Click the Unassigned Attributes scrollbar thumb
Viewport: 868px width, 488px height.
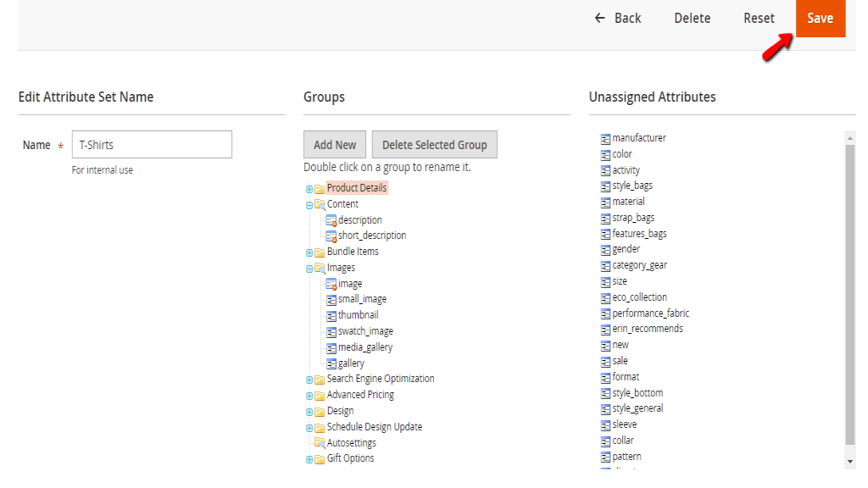[849, 294]
